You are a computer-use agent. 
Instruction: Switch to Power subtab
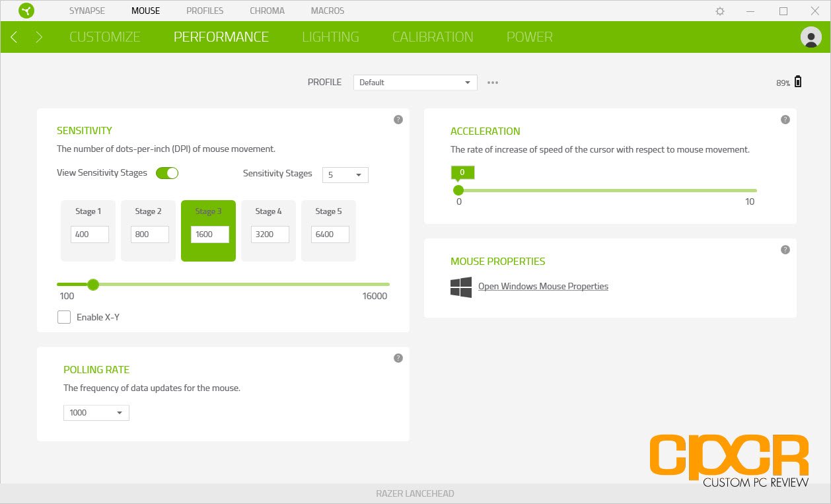[x=530, y=37]
